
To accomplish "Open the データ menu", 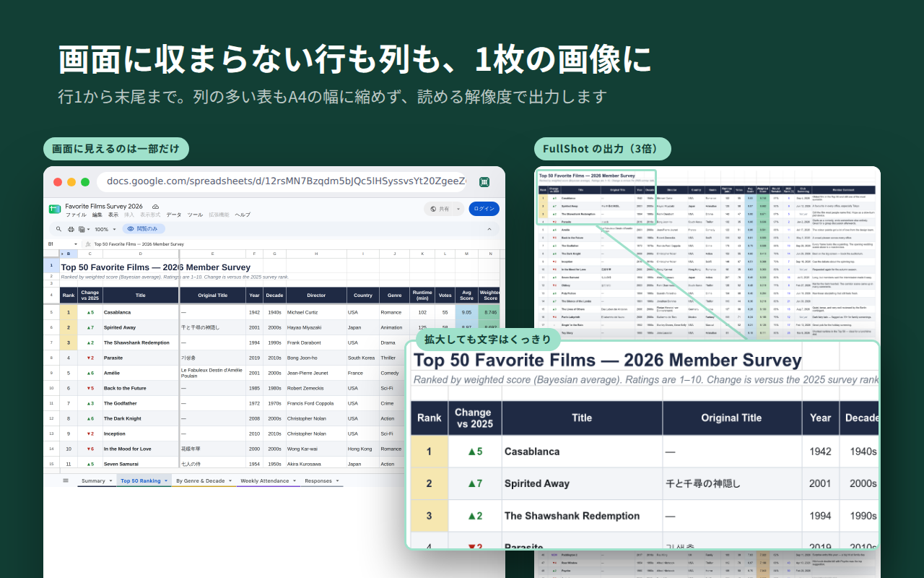I will pyautogui.click(x=174, y=215).
